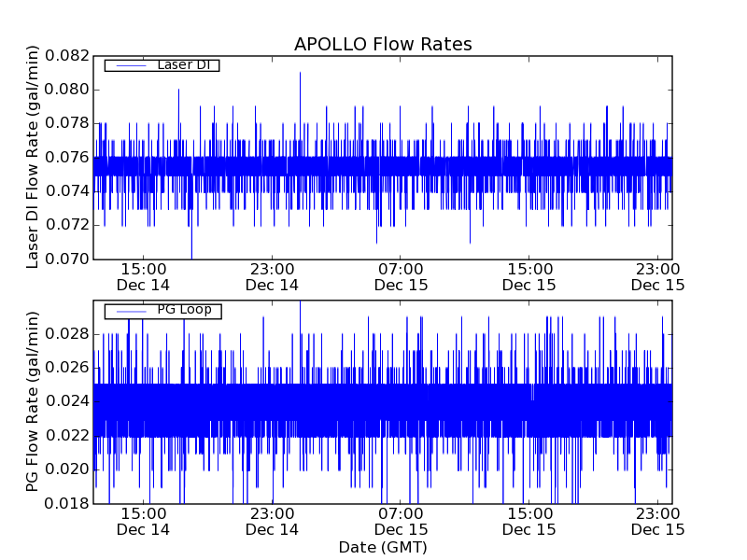This screenshot has width=747, height=560.
Task: Click the 'PG Flow Rate (gal/min)' y-axis label
Action: tap(33, 402)
